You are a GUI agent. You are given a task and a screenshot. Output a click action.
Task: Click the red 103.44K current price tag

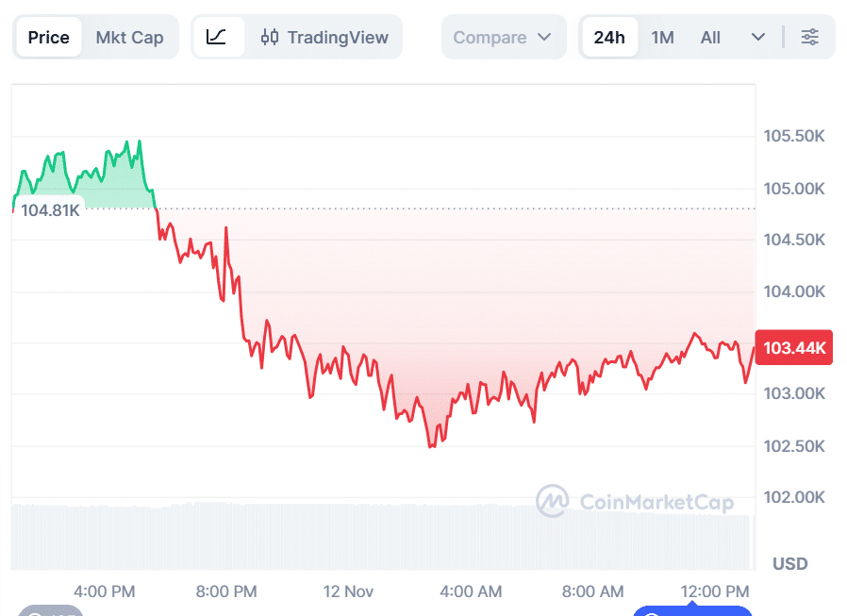(793, 347)
